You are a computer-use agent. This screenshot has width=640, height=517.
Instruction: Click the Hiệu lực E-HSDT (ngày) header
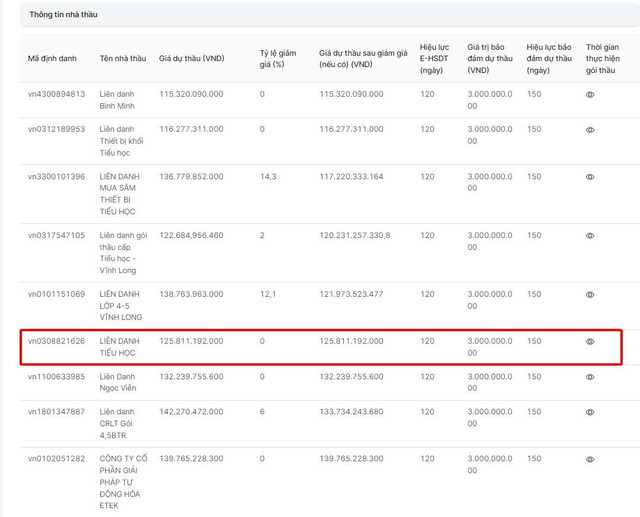[x=434, y=59]
